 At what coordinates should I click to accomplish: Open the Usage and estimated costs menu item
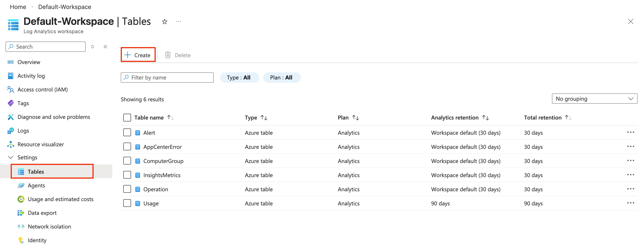pos(61,199)
